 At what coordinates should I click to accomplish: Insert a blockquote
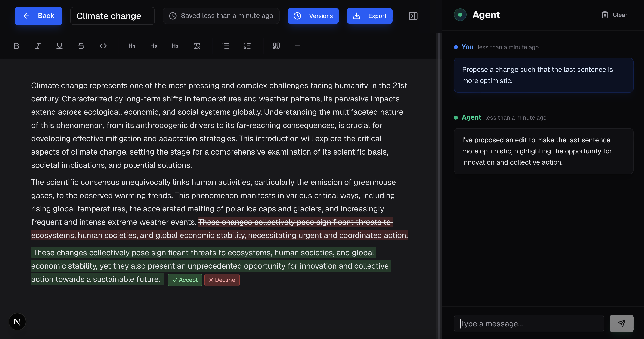point(276,46)
